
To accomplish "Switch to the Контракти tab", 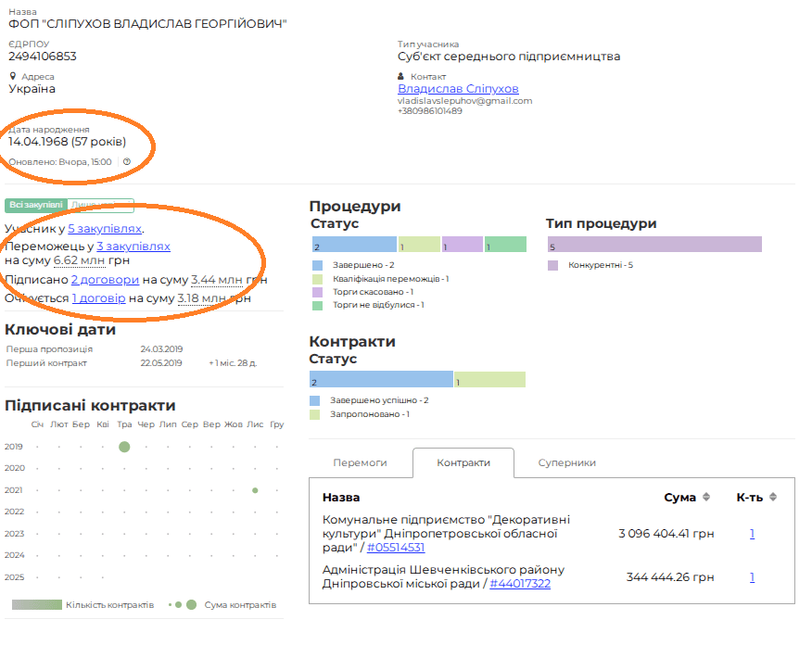I will pyautogui.click(x=463, y=462).
